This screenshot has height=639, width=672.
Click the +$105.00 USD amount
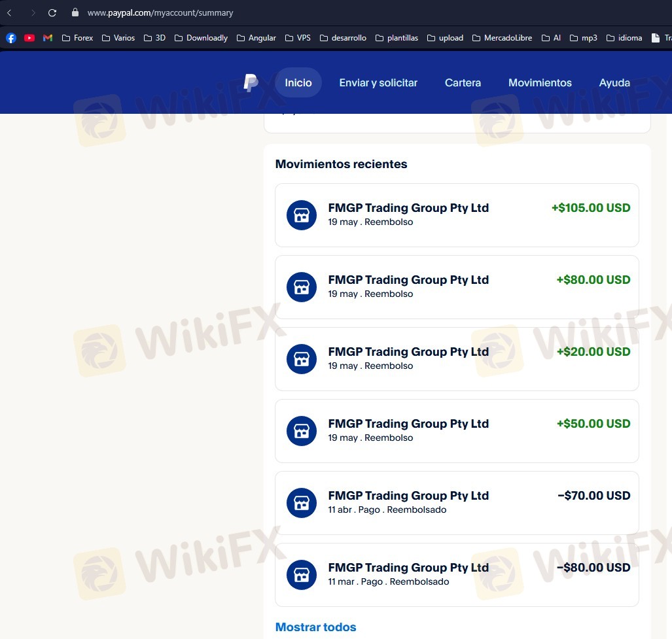click(591, 208)
